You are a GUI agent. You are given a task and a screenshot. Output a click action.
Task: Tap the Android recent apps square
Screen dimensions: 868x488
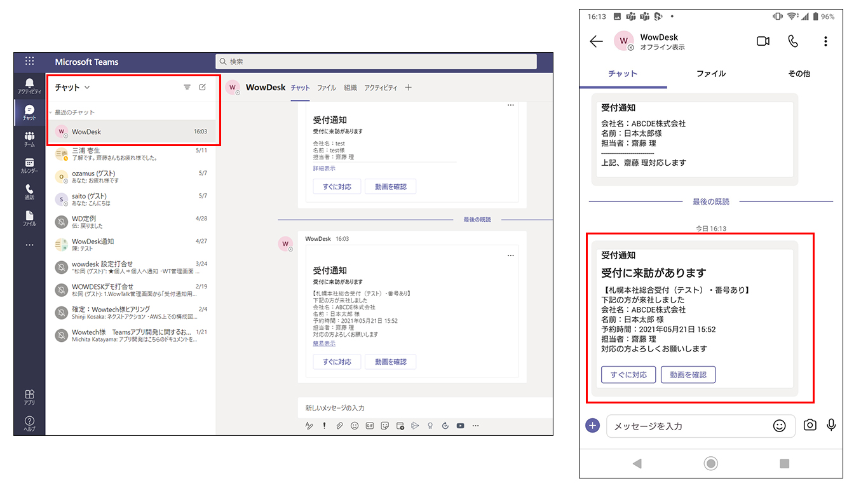click(784, 464)
